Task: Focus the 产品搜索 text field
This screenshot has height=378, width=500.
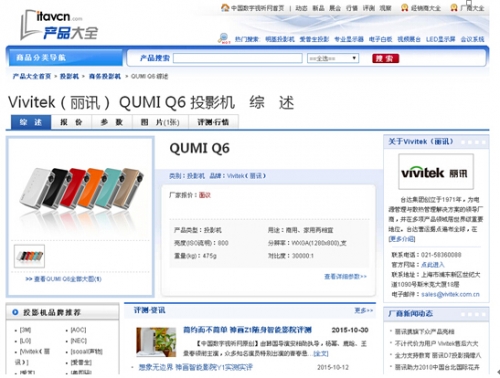Action: click(x=238, y=58)
